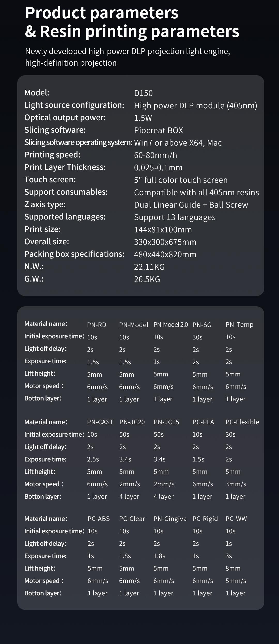This screenshot has height=644, width=279.
Task: Click the 'Product parameters' heading text
Action: [102, 13]
